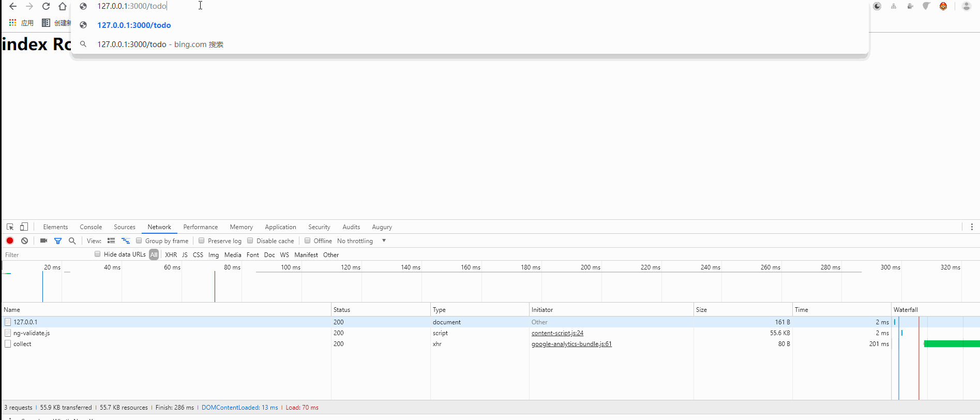Switch to the Console tab
The image size is (980, 420).
[x=91, y=227]
